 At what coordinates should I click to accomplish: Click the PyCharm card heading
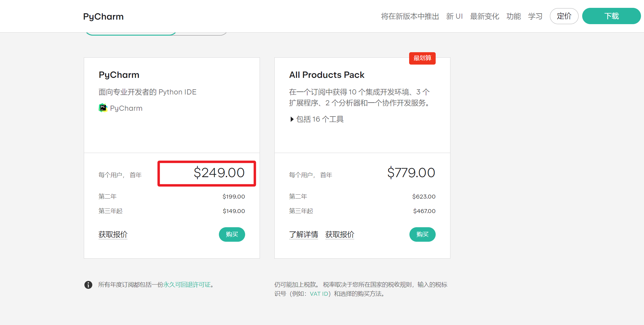119,75
